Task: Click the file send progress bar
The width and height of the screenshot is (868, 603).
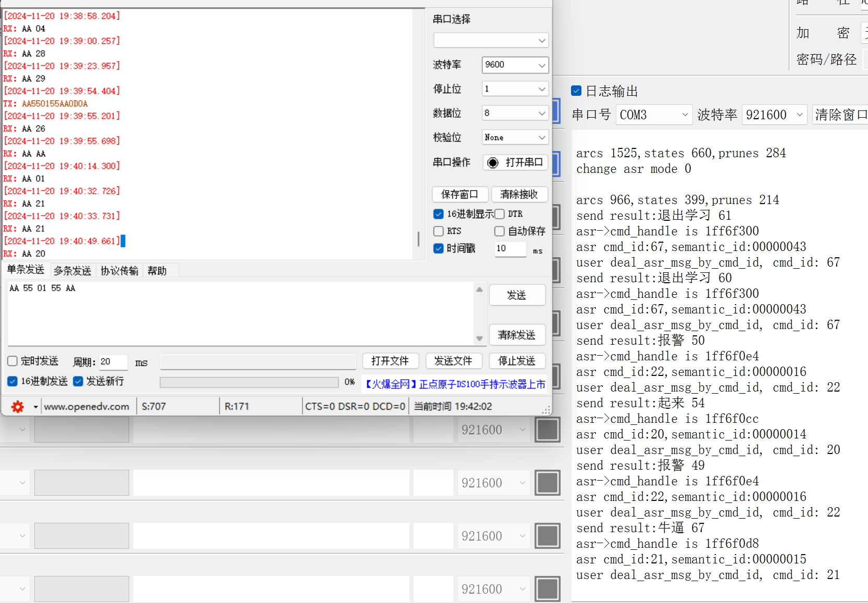Action: 249,382
